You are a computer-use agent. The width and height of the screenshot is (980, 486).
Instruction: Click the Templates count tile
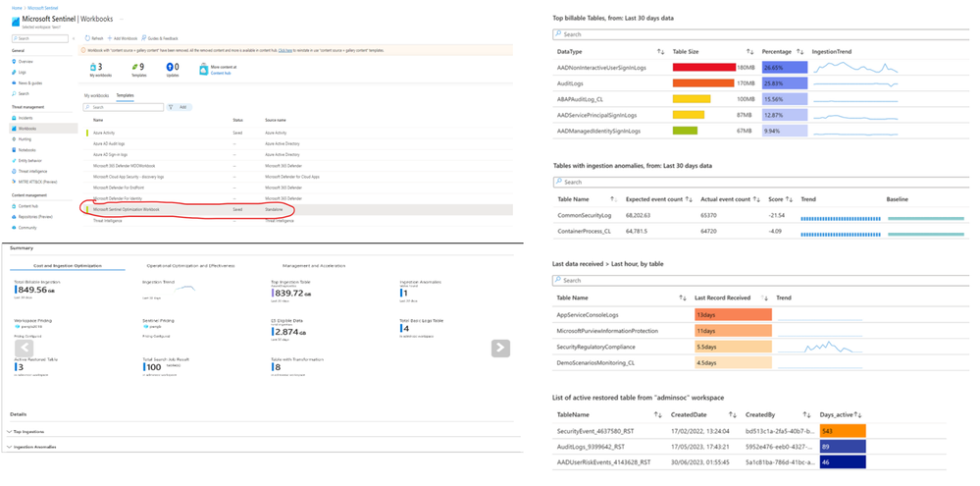point(138,69)
